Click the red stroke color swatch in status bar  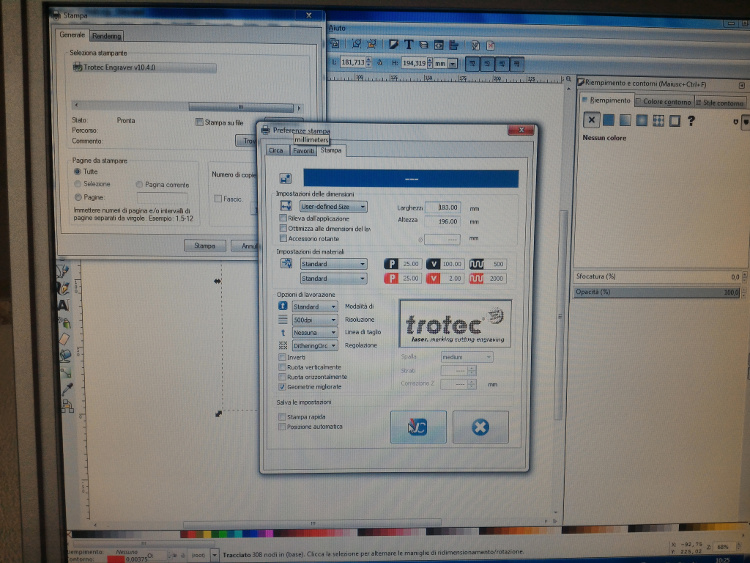116,559
